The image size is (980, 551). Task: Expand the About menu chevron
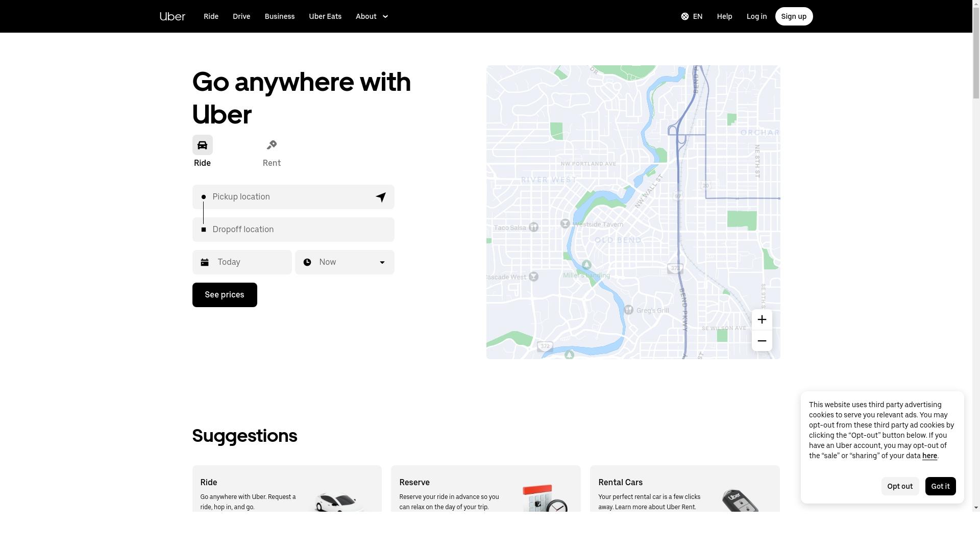(x=385, y=16)
